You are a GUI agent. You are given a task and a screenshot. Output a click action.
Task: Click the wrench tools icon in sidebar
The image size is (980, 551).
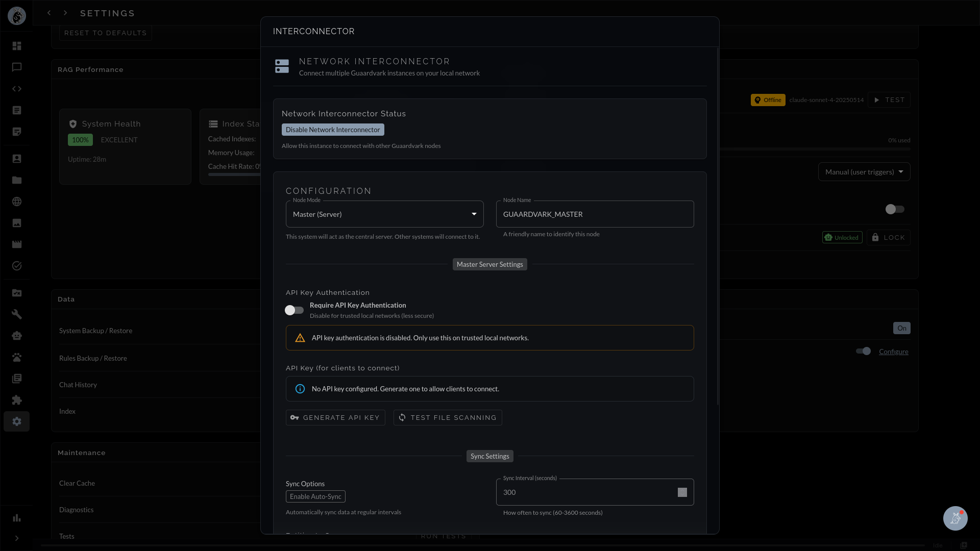coord(17,314)
